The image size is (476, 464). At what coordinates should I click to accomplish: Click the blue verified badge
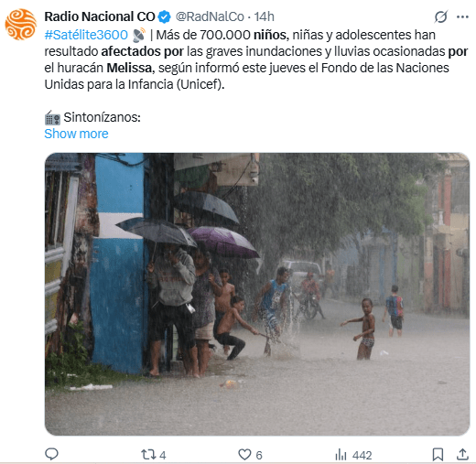point(165,16)
